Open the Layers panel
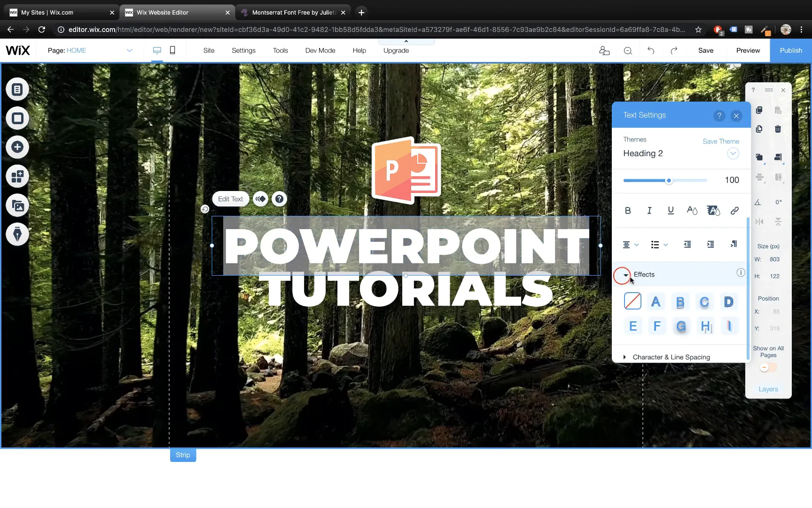This screenshot has width=812, height=508. click(x=768, y=389)
